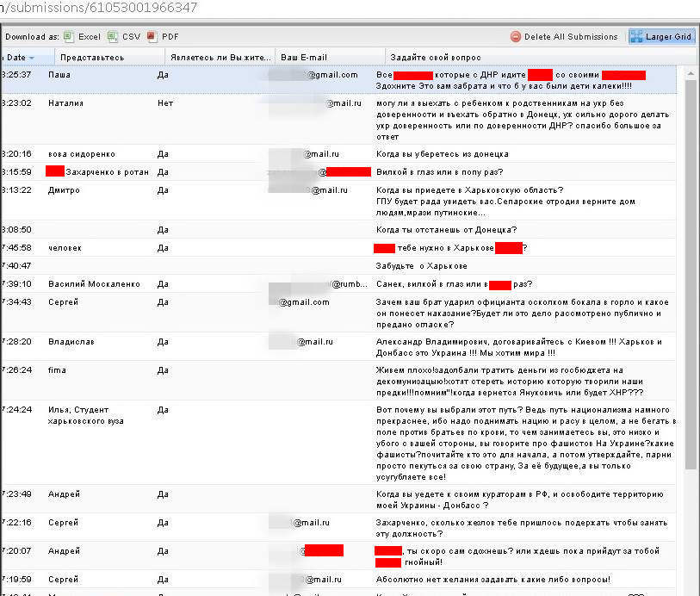Click the Excel download icon
700x596 pixels.
click(69, 37)
